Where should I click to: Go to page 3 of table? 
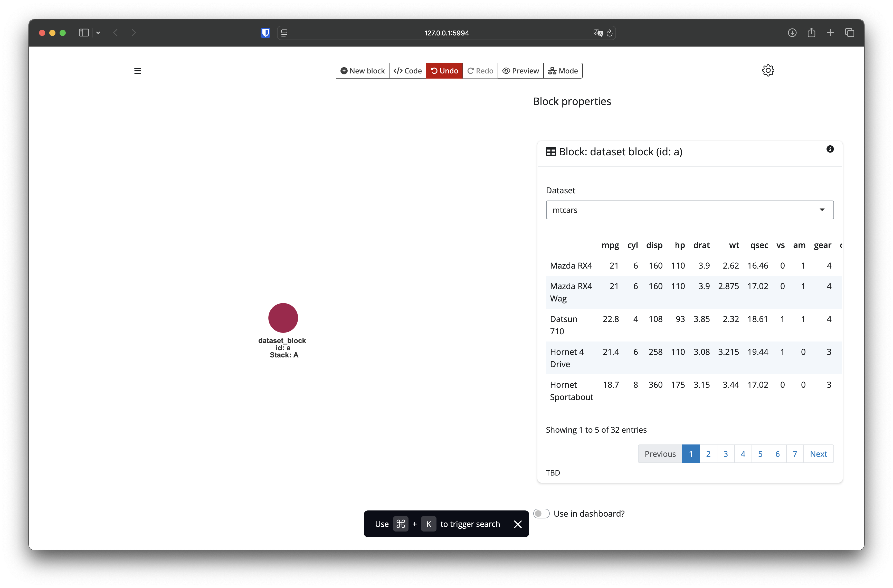[x=725, y=454]
